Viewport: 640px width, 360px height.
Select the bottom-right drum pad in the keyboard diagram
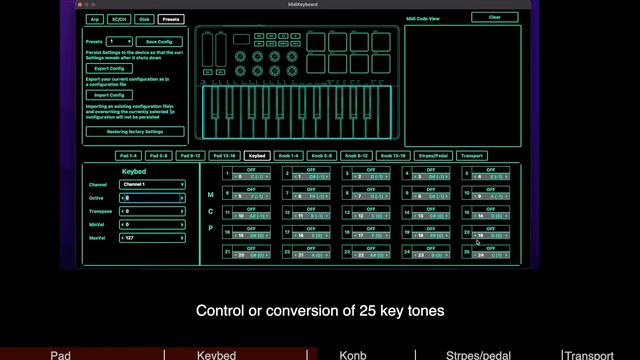point(381,64)
